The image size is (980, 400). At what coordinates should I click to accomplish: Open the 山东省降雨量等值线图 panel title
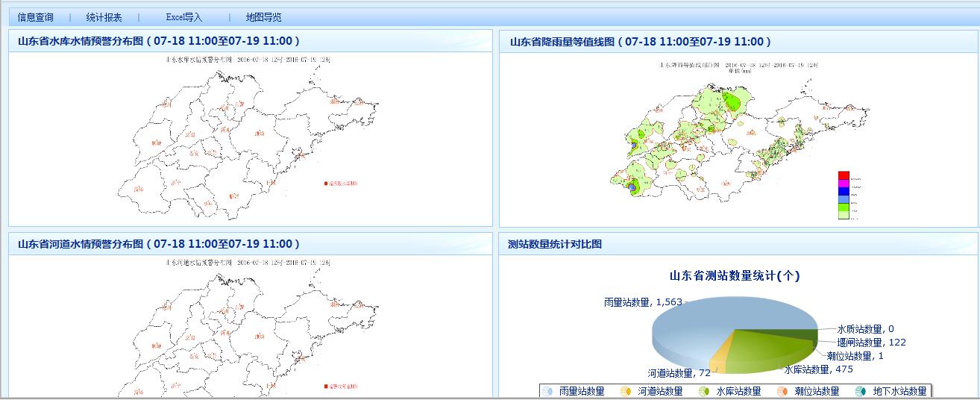click(x=640, y=42)
